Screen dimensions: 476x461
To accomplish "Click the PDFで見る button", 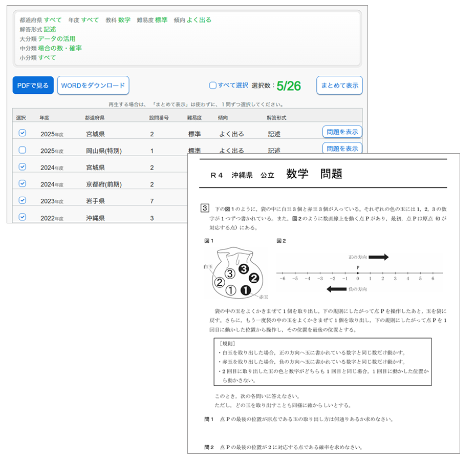I will click(33, 86).
